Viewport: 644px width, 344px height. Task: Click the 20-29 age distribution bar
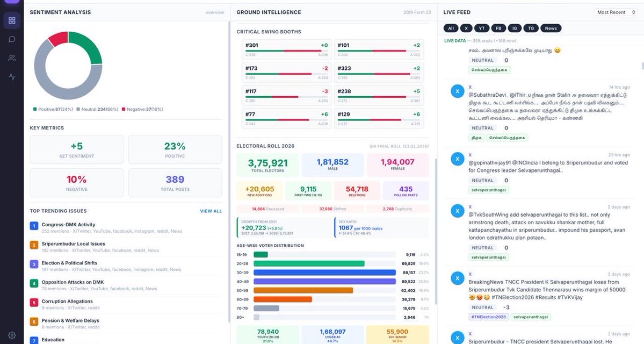(x=309, y=263)
